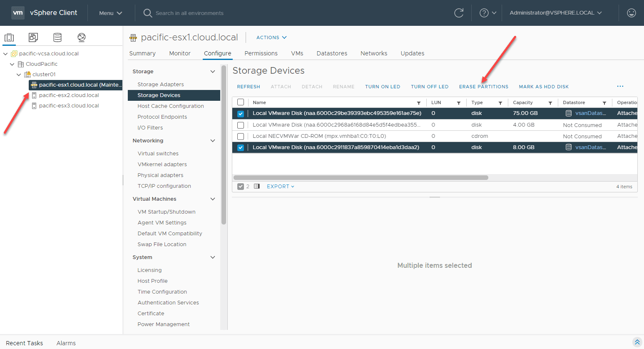This screenshot has height=349, width=644.
Task: Tick the NECVMWar CD-ROM row checkbox
Action: pyautogui.click(x=241, y=136)
